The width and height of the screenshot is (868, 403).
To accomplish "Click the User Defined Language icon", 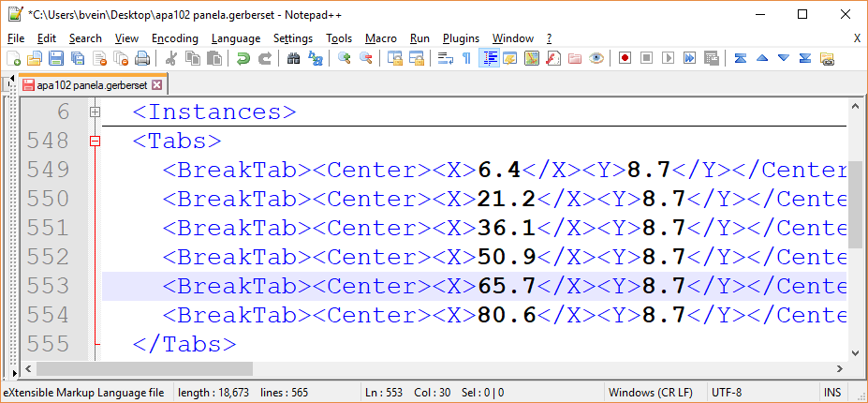I will coord(509,58).
